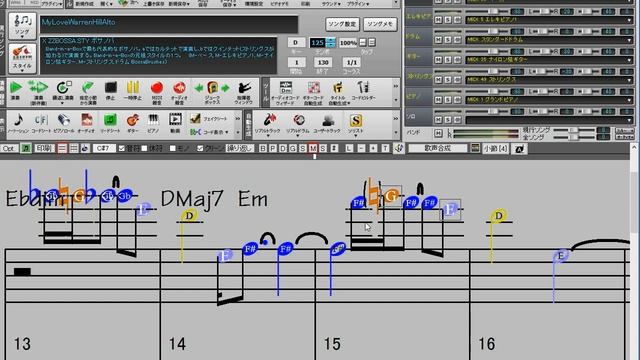Click the tempo value 125 field

tap(317, 42)
